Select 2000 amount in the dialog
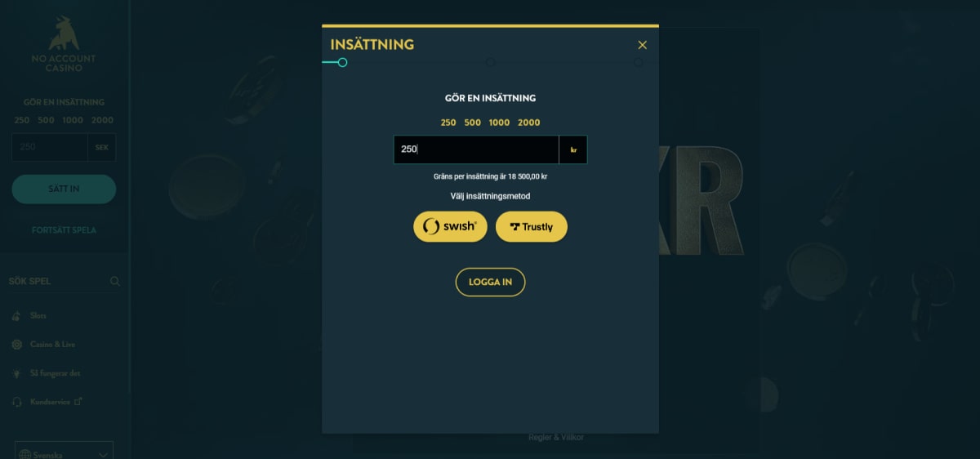 pyautogui.click(x=529, y=123)
